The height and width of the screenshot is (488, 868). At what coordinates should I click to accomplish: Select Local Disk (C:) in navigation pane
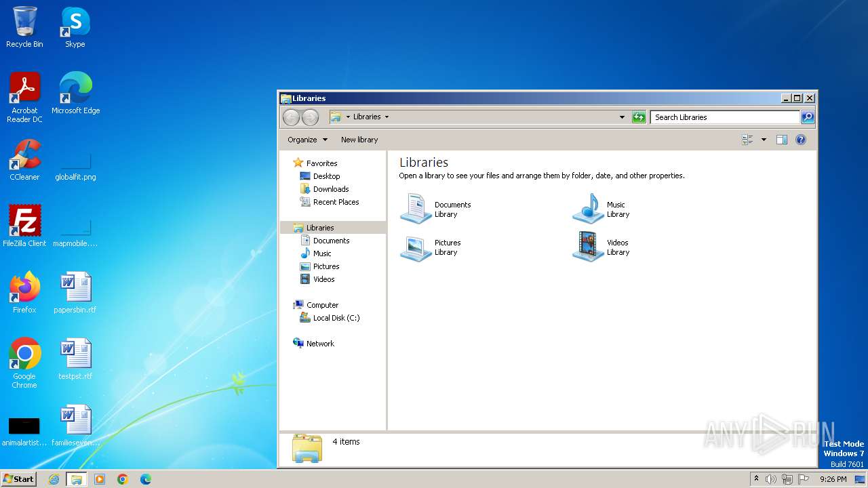pyautogui.click(x=336, y=318)
